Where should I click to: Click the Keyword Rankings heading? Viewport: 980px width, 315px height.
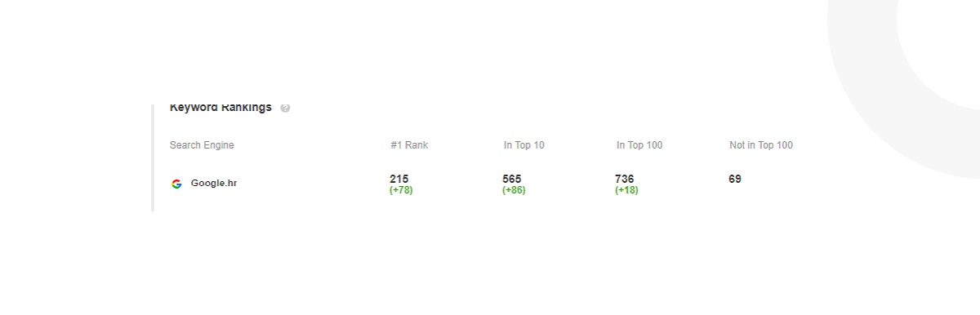click(x=220, y=107)
